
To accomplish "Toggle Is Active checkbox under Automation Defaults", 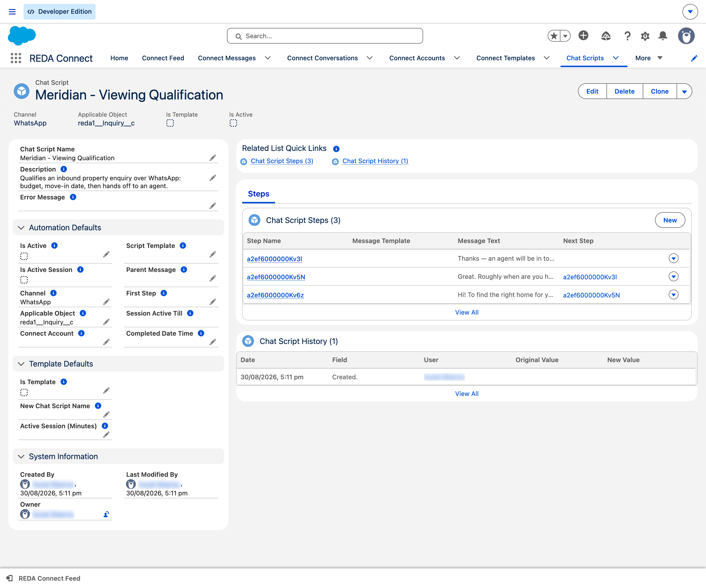I will coord(24,256).
